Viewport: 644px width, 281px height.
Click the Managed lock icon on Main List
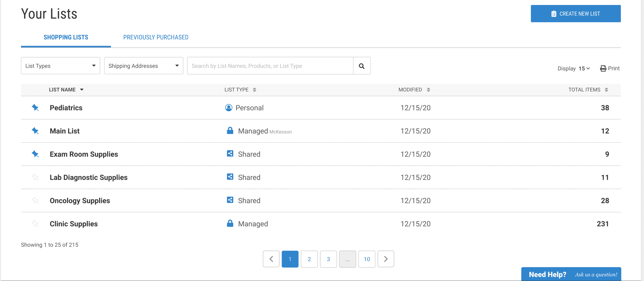(230, 131)
